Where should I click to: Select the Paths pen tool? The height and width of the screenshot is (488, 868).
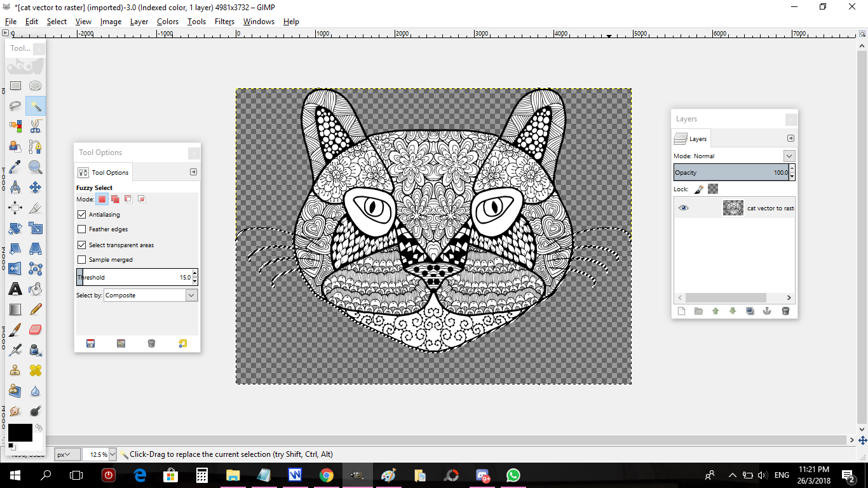36,147
